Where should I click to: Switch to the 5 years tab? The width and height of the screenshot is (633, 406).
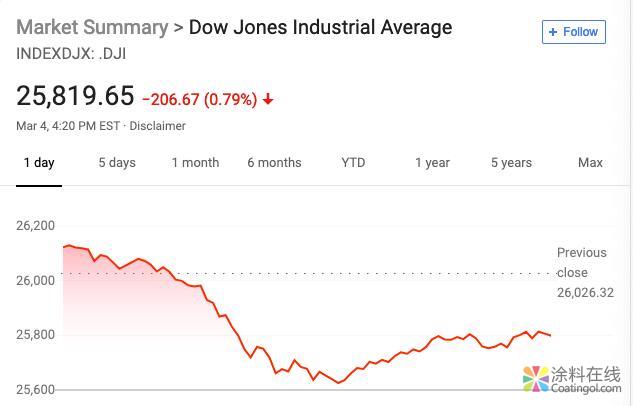pos(511,163)
